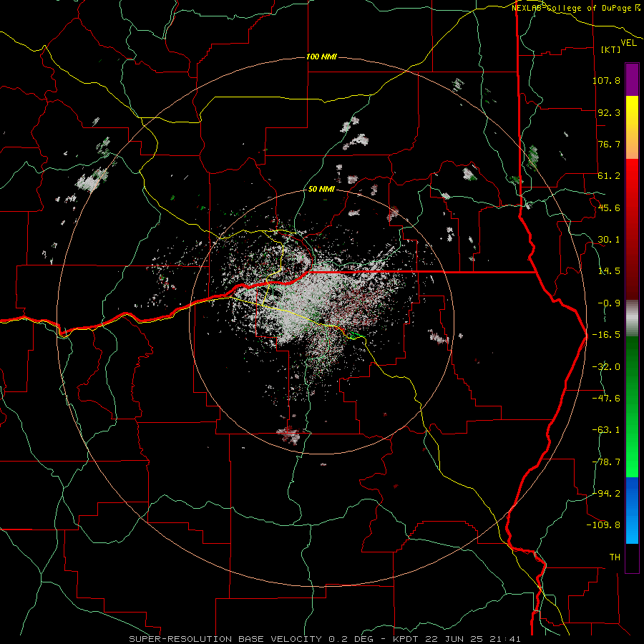Select the -94.2 scale value
Screen dimensions: 644x644
pyautogui.click(x=606, y=493)
